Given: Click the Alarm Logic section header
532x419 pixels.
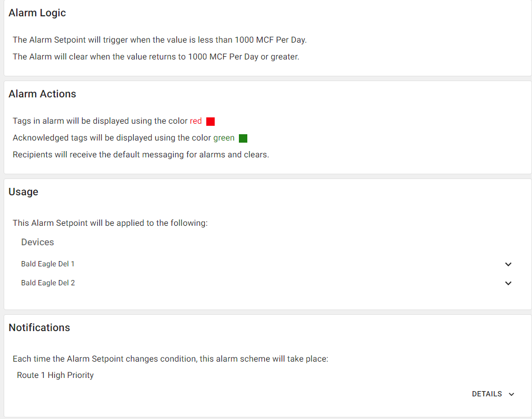Looking at the screenshot, I should 37,13.
